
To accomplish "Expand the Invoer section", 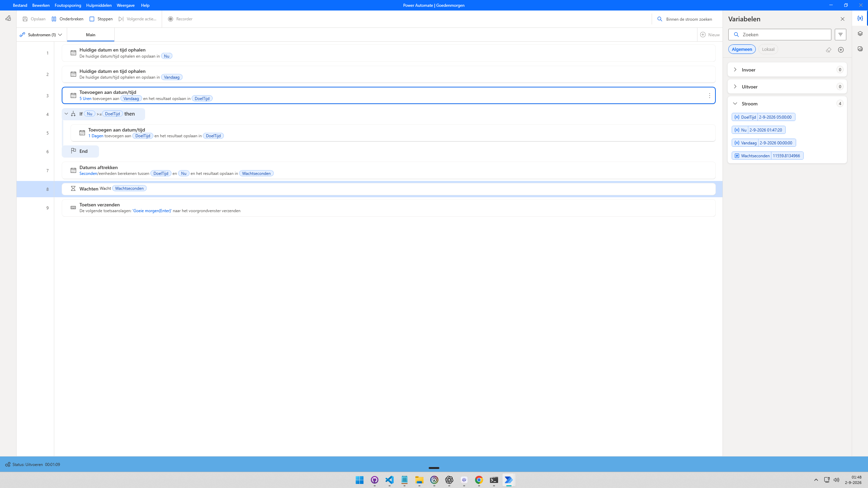I will click(x=787, y=70).
